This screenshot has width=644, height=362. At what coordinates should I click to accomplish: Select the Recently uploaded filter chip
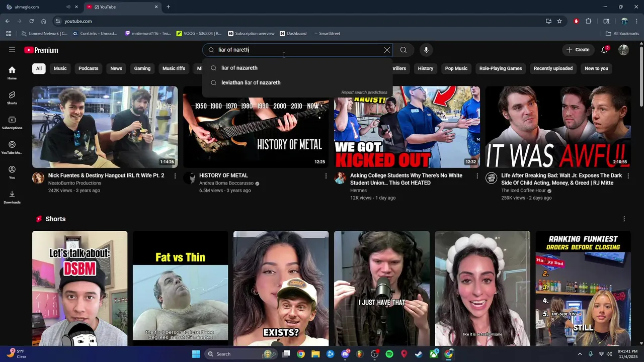click(553, 68)
